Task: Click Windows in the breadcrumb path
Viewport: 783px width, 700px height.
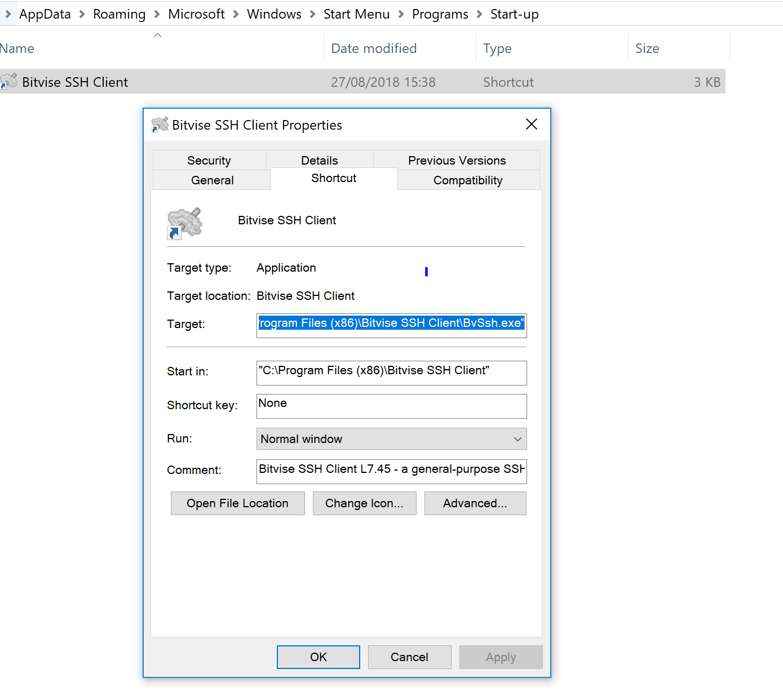Action: coord(274,14)
